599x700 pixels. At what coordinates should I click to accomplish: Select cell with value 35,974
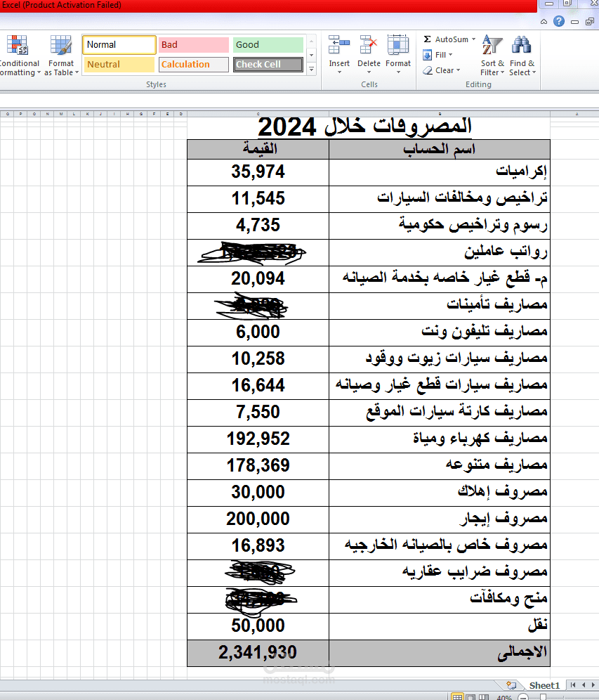258,172
